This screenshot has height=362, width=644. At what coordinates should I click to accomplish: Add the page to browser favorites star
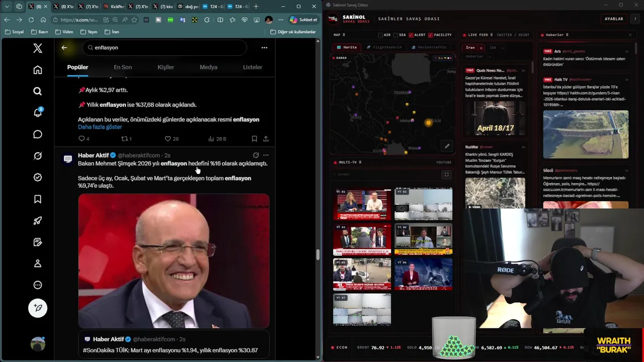pos(134,20)
